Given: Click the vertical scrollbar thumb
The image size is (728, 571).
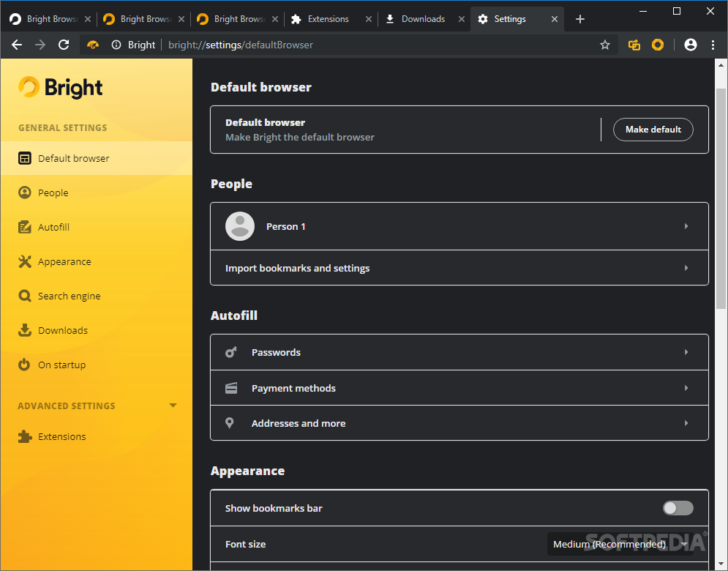Looking at the screenshot, I should (x=721, y=198).
